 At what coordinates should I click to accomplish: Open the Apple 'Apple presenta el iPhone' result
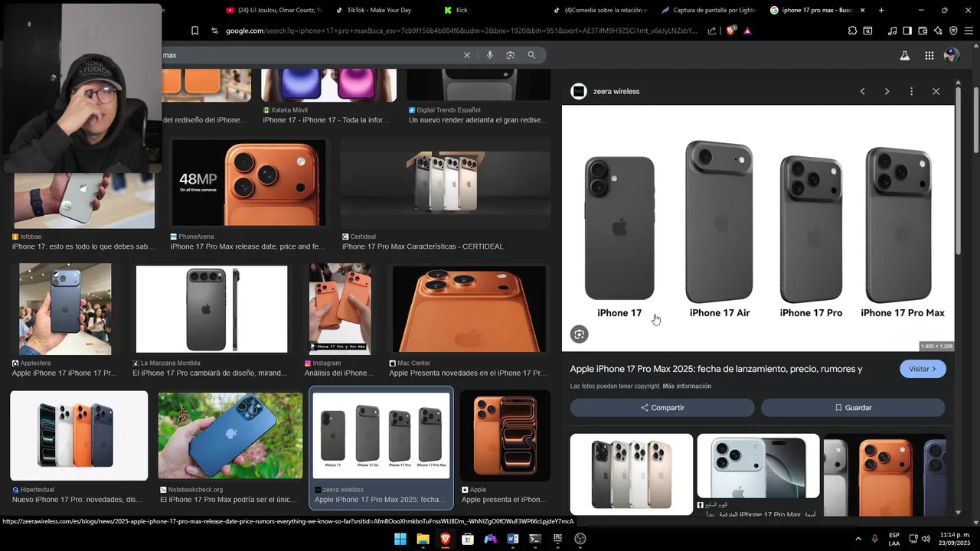(506, 435)
